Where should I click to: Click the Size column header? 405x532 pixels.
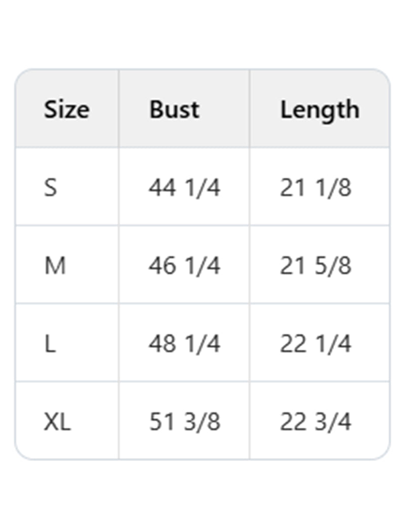coord(66,109)
